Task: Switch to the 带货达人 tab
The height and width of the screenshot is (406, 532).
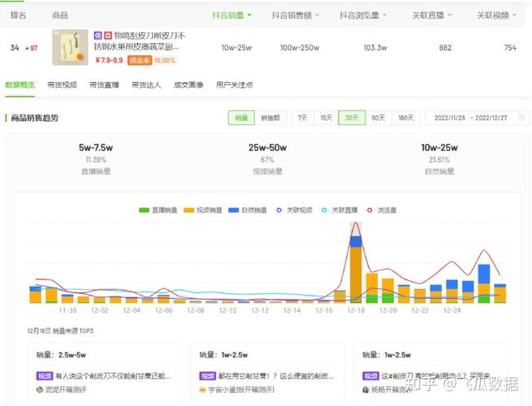Action: click(x=146, y=84)
